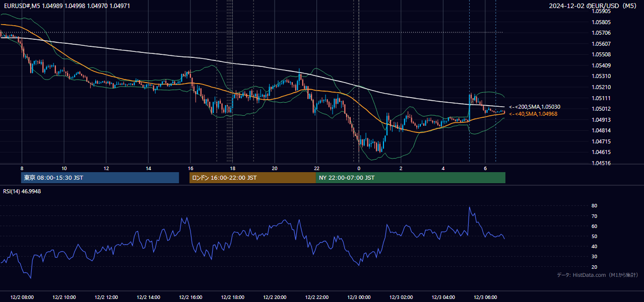Click hour label 16 under price chart

pyautogui.click(x=190, y=168)
